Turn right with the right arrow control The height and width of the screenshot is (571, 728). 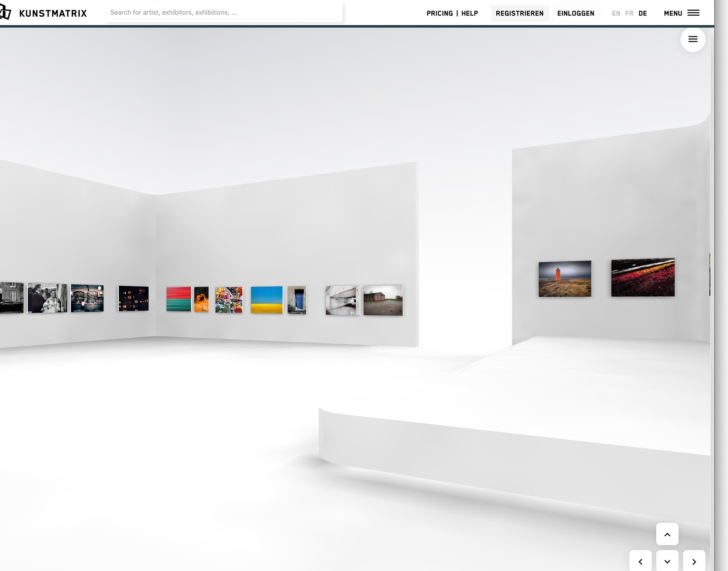[694, 561]
